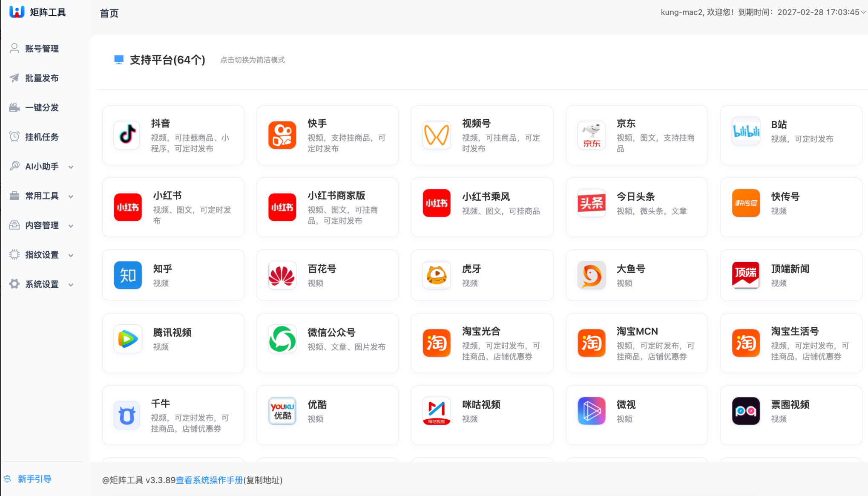The width and height of the screenshot is (868, 496).
Task: Click the 微信公众号 platform name text
Action: (x=331, y=332)
